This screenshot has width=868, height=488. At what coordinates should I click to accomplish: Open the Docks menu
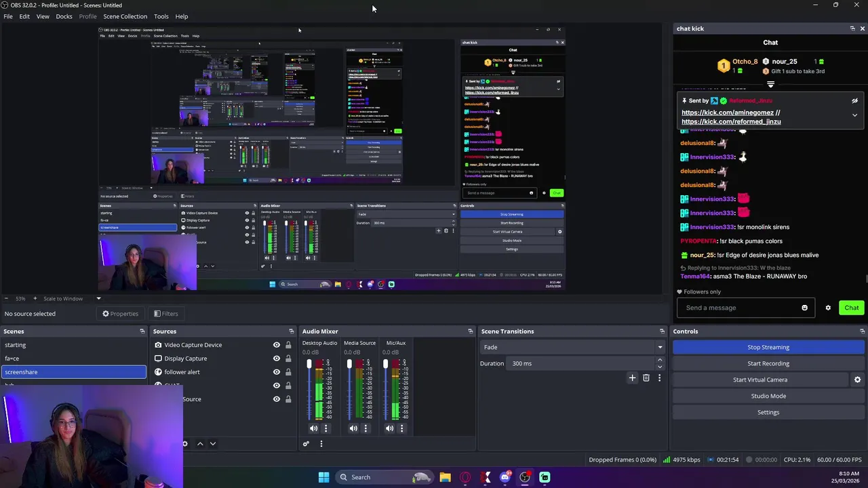click(x=64, y=16)
